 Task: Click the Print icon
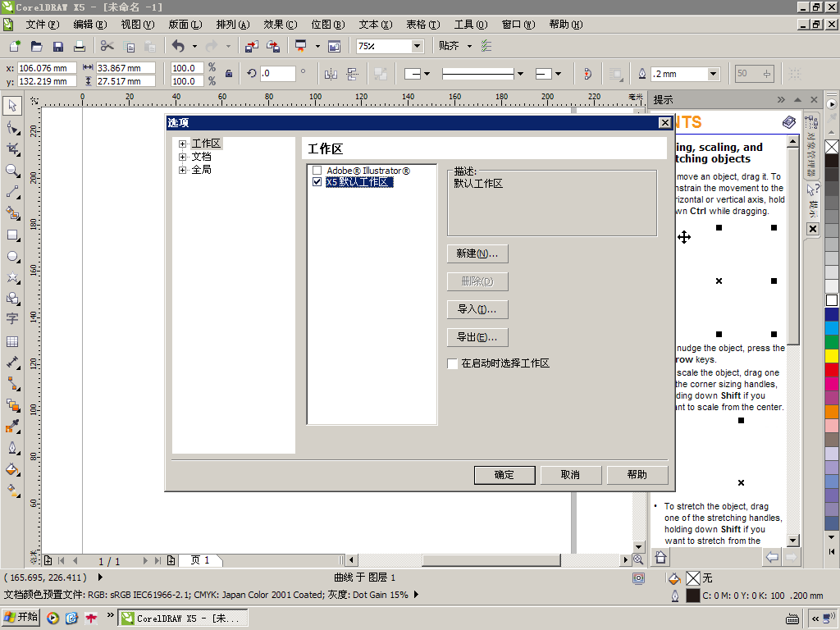80,46
